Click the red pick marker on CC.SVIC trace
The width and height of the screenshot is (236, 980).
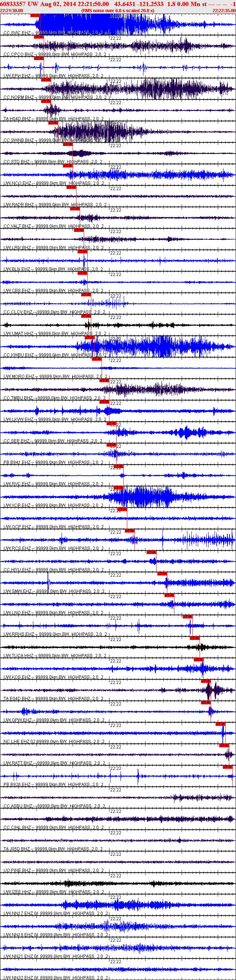pos(35,16)
